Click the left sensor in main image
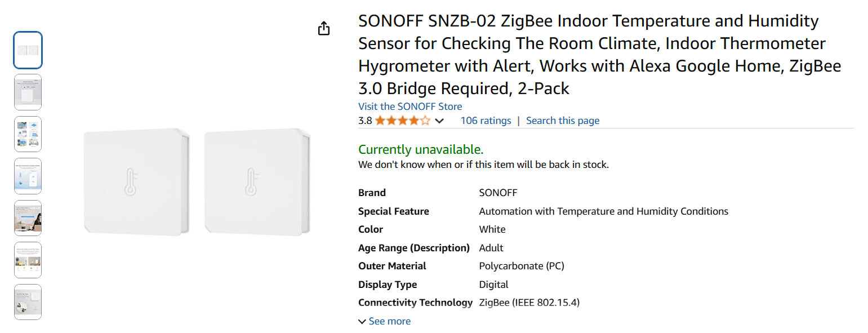The width and height of the screenshot is (868, 333). [136, 181]
